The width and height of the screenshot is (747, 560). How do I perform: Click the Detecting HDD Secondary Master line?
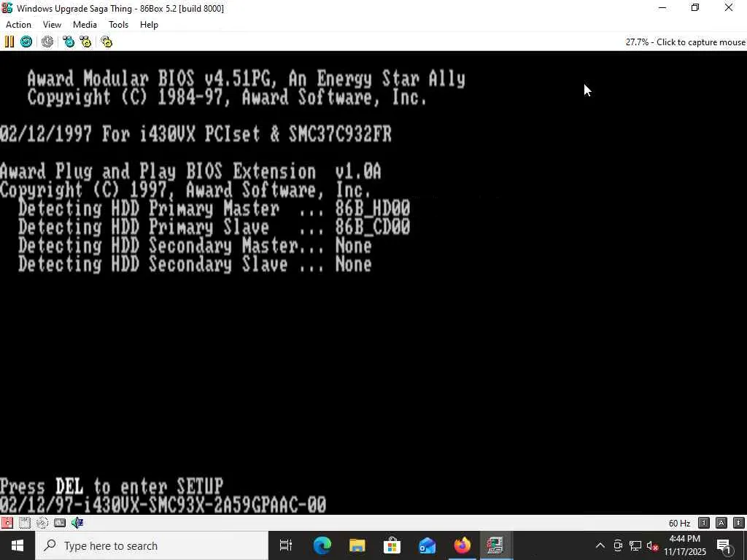click(195, 246)
